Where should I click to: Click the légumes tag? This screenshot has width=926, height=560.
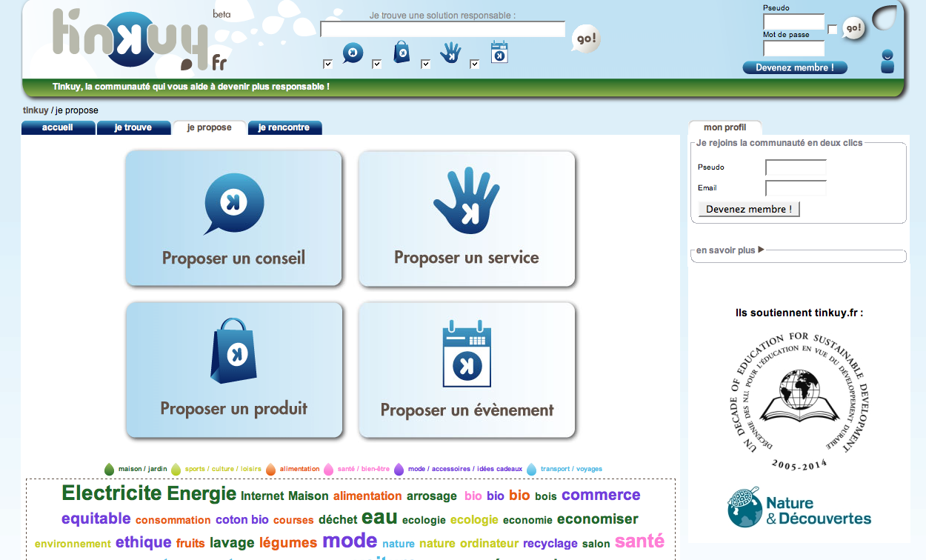click(288, 542)
